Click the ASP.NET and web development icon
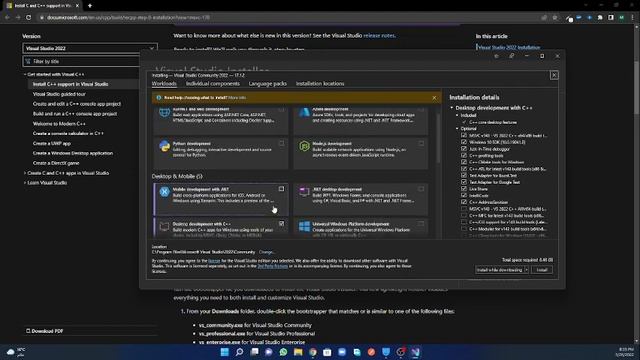Image resolution: width=640 pixels, height=360 pixels. pos(164,112)
